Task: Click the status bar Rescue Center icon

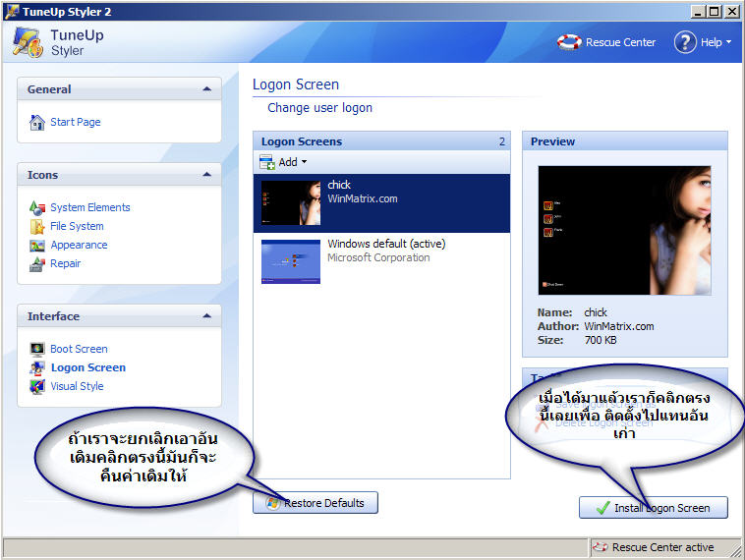Action: pyautogui.click(x=601, y=547)
